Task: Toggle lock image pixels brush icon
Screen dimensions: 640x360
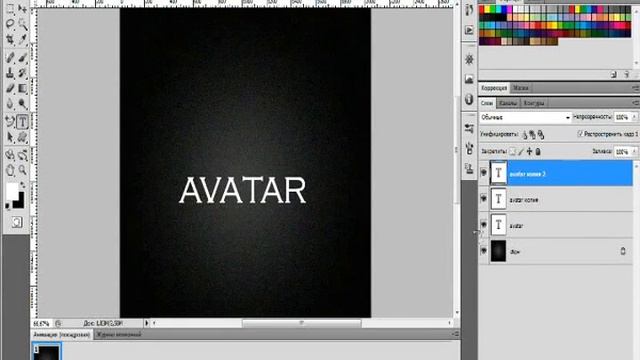Action: coord(521,151)
